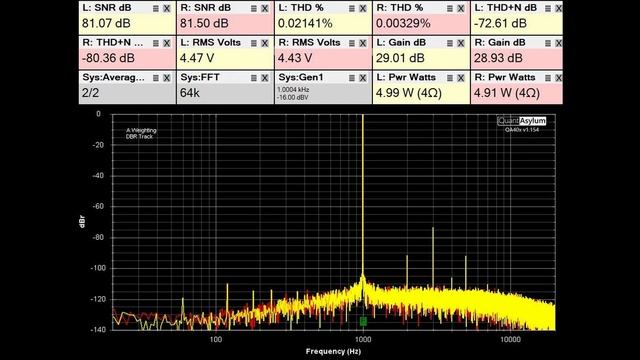Click the QA40x v1.154 version text
This screenshot has width=640, height=360.
click(x=522, y=130)
